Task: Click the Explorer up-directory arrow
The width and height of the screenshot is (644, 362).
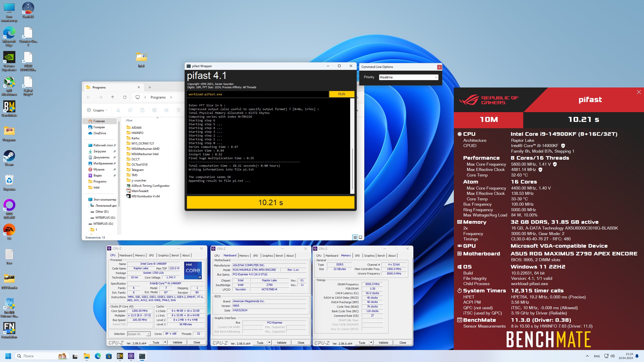Action: click(x=112, y=97)
